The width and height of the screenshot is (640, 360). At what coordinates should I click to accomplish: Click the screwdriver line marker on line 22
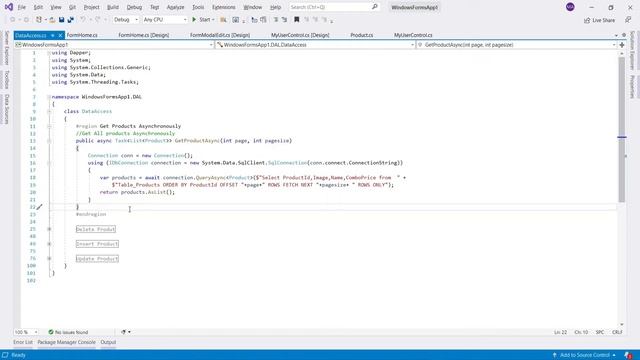(x=39, y=207)
